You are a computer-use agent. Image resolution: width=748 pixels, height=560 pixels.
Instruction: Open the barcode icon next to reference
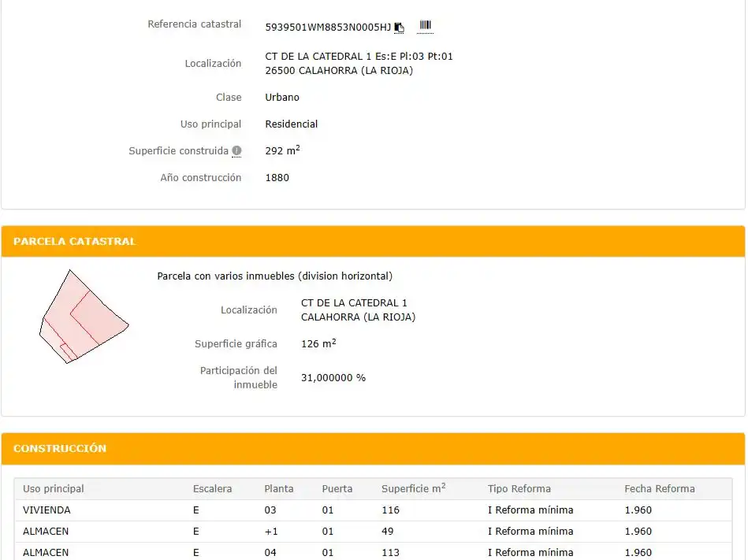425,25
